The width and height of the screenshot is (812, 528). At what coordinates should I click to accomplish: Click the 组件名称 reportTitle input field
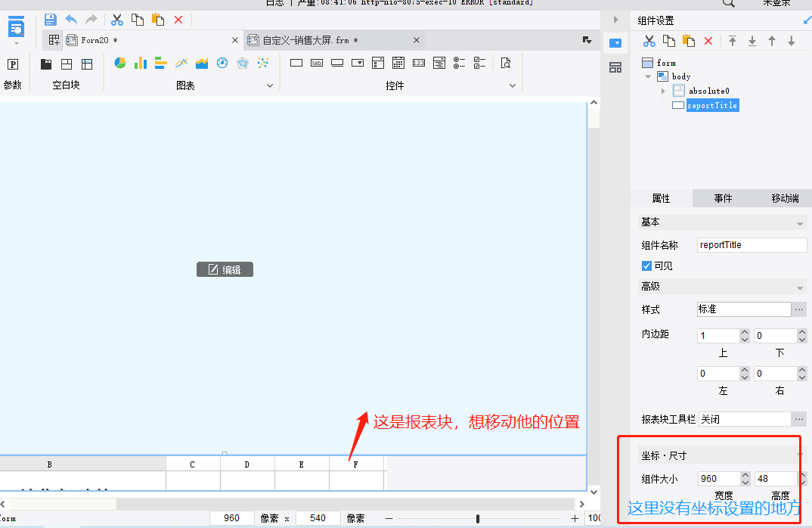pos(752,245)
